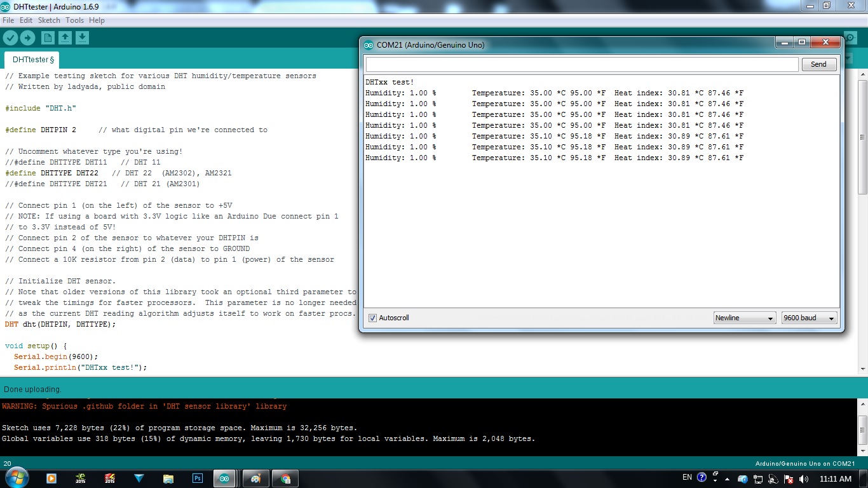Viewport: 868px width, 488px height.
Task: Click the code editor scroll-down arrow
Action: coord(863,369)
